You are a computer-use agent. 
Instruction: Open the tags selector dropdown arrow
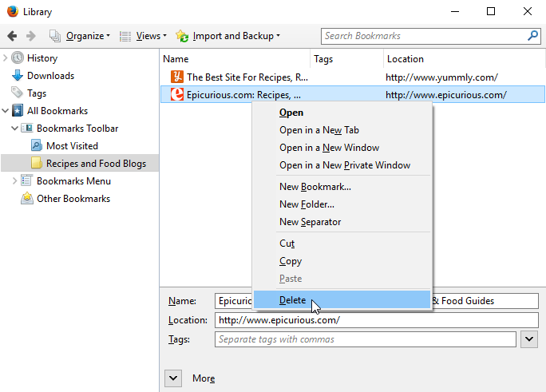(x=528, y=339)
